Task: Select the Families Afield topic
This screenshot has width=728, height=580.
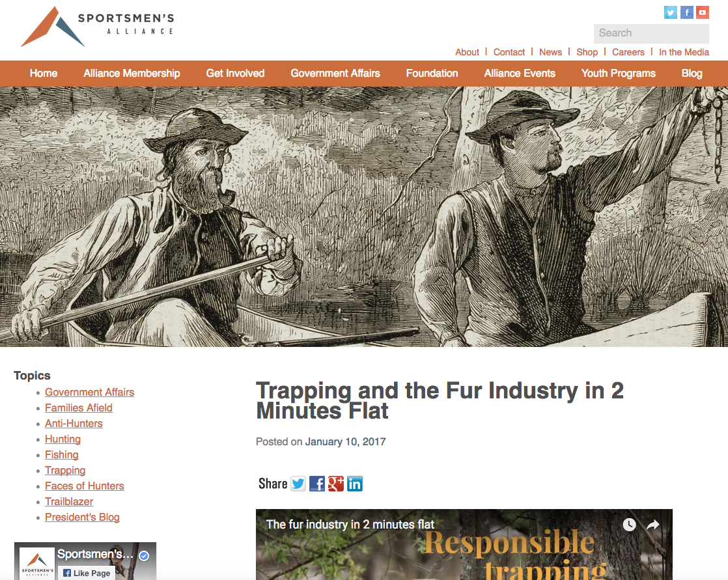Action: pyautogui.click(x=78, y=408)
